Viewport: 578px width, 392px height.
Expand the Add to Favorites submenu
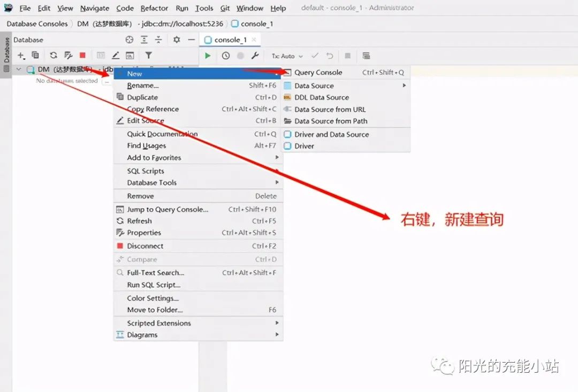277,157
